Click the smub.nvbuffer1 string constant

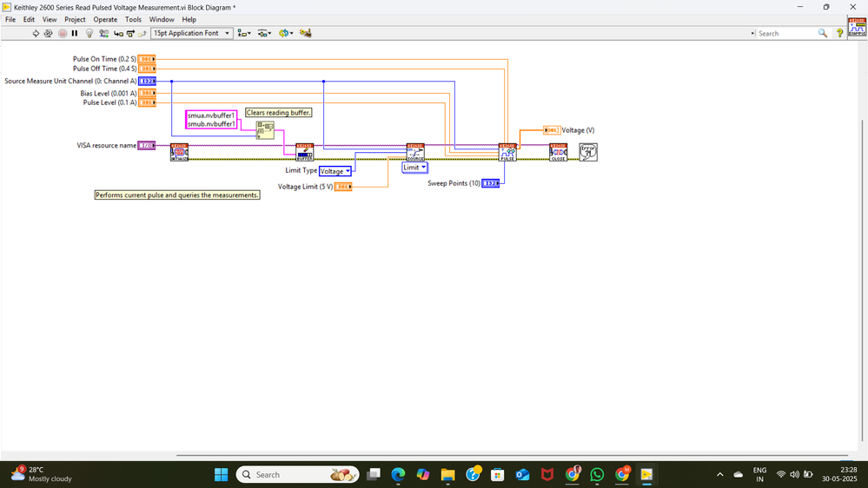211,124
